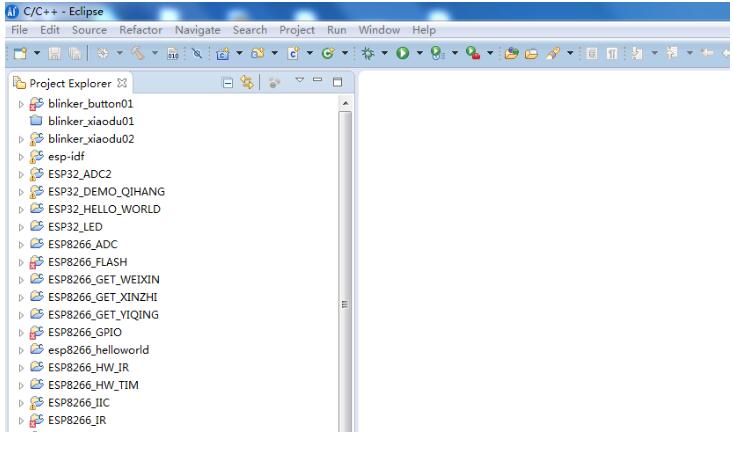This screenshot has height=451, width=733.
Task: Click the Profile launch icon
Action: (437, 53)
